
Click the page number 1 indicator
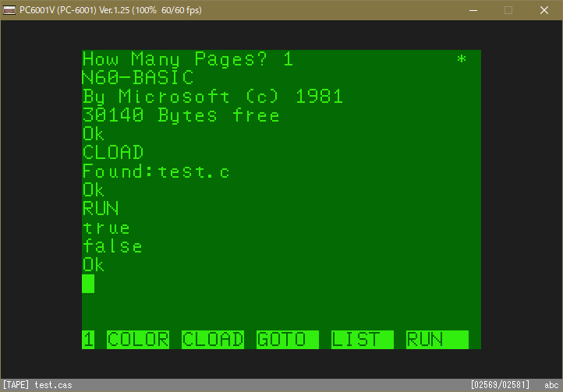point(88,340)
